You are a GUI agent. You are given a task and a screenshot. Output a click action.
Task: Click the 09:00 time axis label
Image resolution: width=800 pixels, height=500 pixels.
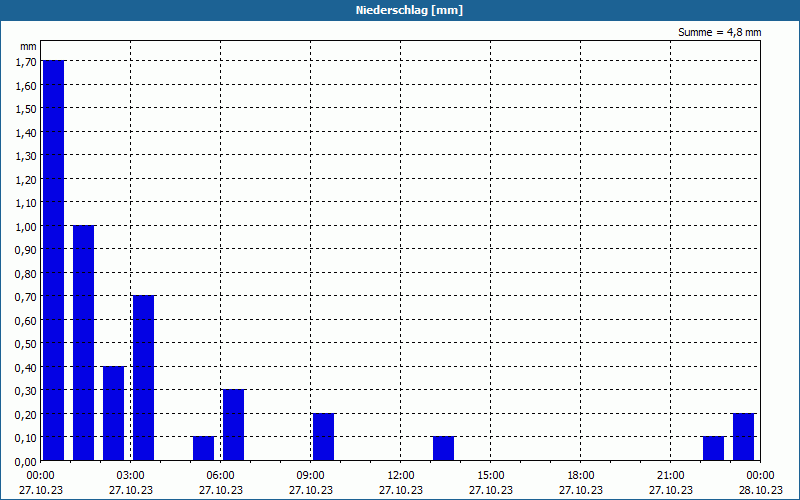click(311, 476)
